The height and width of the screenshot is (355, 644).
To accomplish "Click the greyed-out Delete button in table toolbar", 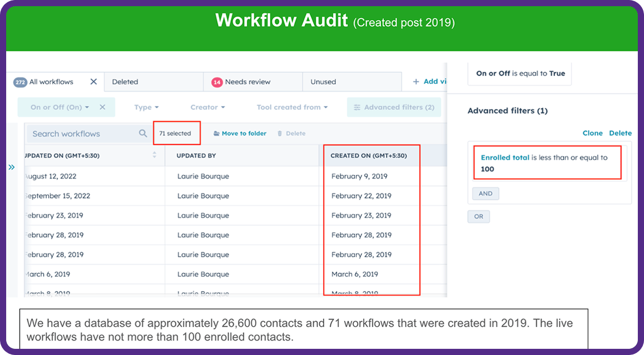I will point(292,133).
